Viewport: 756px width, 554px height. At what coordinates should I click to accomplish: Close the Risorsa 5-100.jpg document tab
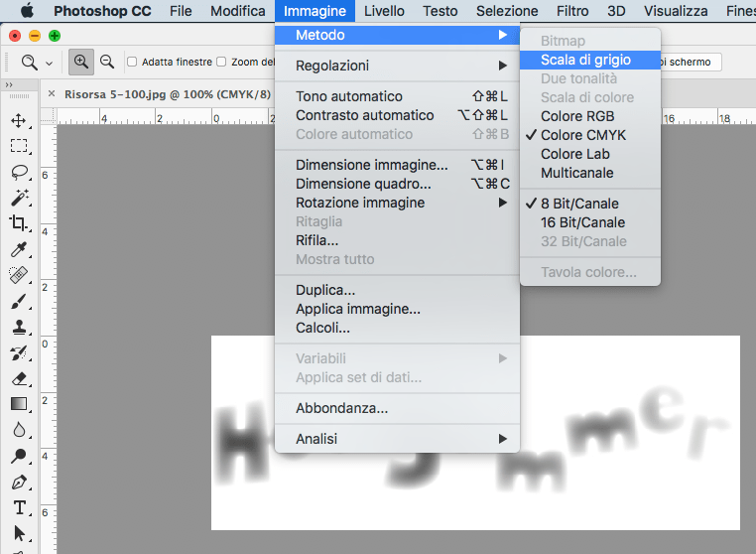52,93
